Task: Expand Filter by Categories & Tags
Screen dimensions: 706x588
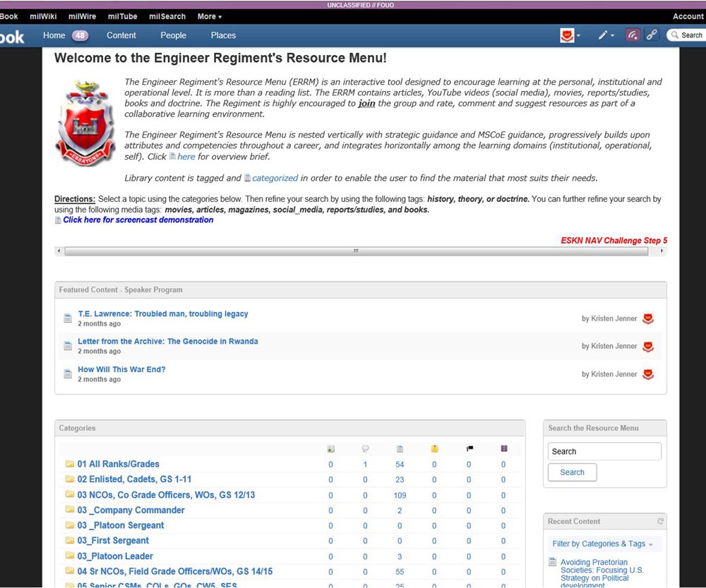Action: coord(602,544)
